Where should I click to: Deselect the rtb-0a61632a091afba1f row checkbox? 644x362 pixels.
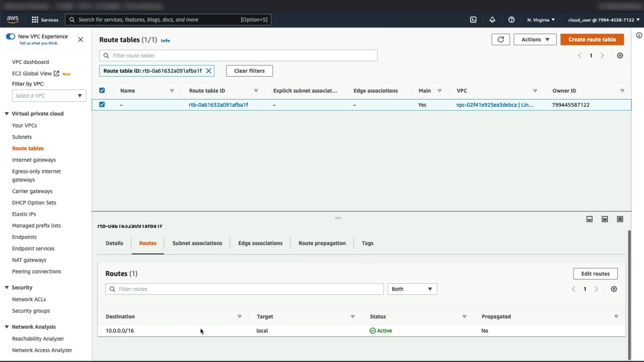coord(102,105)
